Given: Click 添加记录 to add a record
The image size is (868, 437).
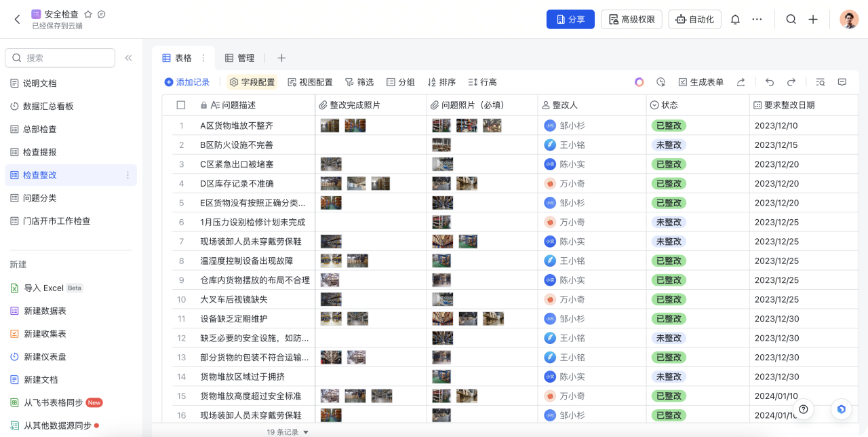Looking at the screenshot, I should [187, 82].
